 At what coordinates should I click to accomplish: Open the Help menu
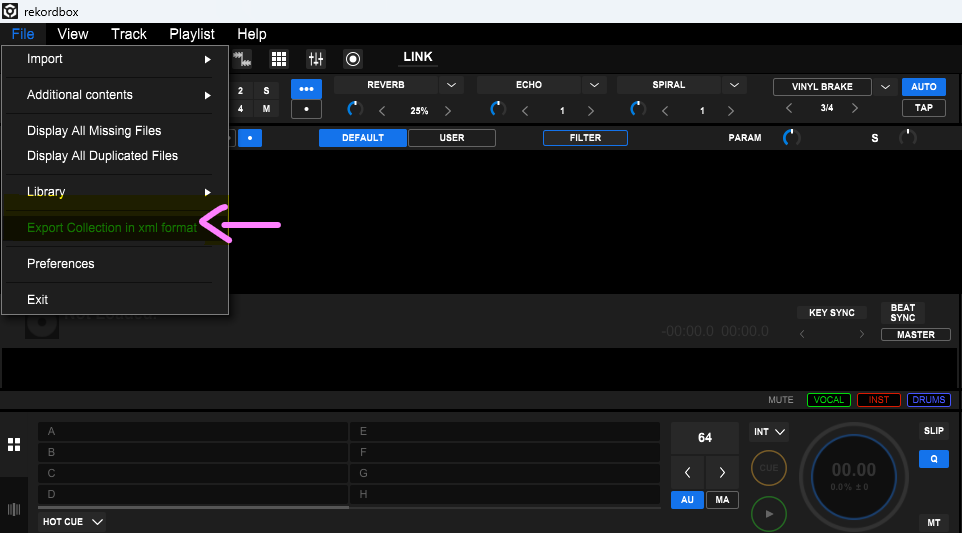tap(252, 34)
